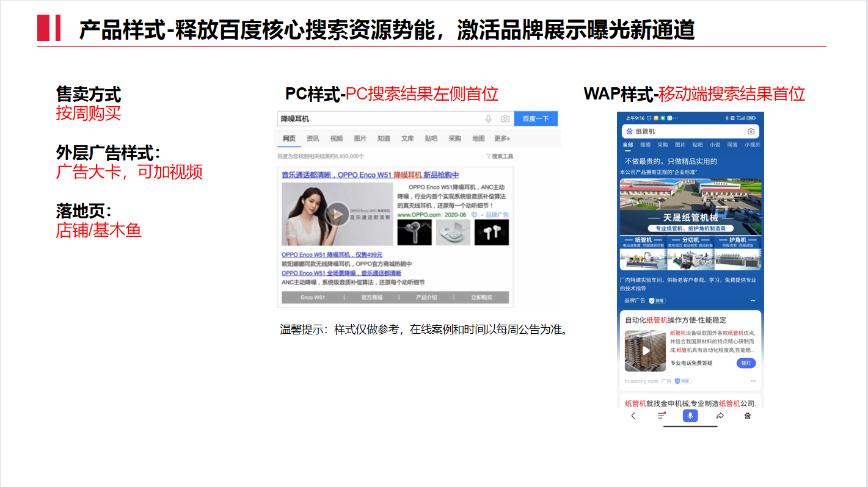
Task: Click the camera icon in PC search bar
Action: tap(505, 119)
